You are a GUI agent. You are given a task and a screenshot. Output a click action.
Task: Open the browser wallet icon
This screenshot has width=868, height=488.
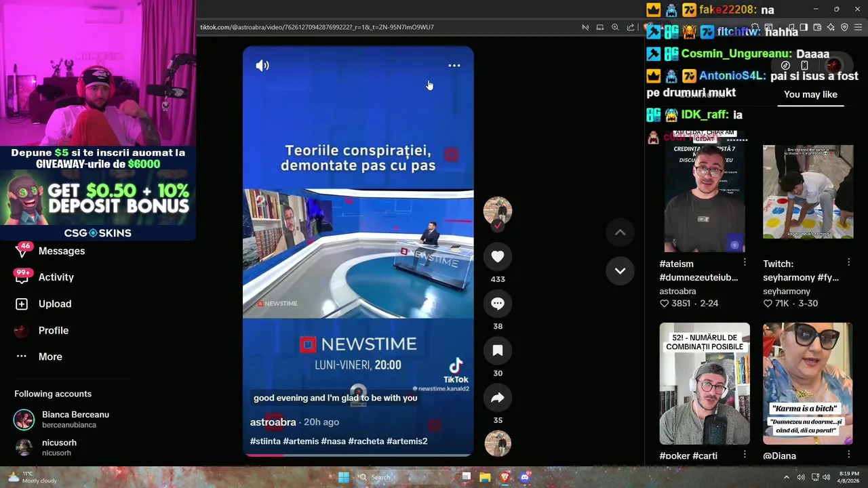[817, 27]
